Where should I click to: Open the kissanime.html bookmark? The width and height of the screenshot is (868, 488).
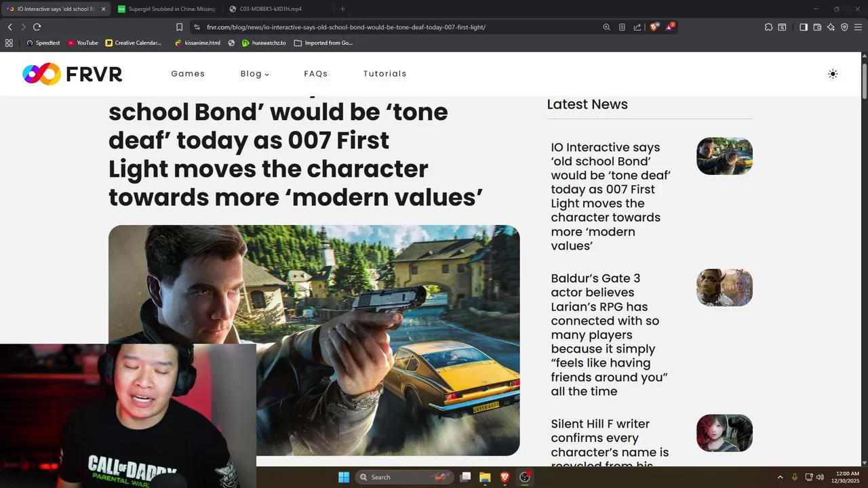tap(197, 43)
